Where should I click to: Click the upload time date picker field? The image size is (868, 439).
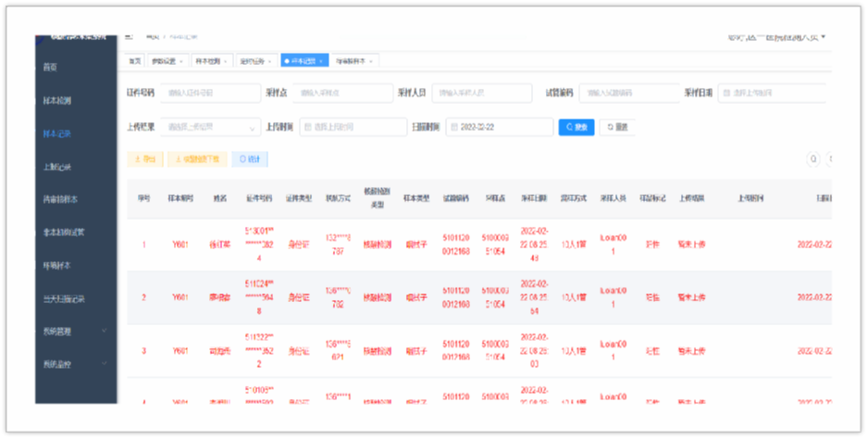352,127
